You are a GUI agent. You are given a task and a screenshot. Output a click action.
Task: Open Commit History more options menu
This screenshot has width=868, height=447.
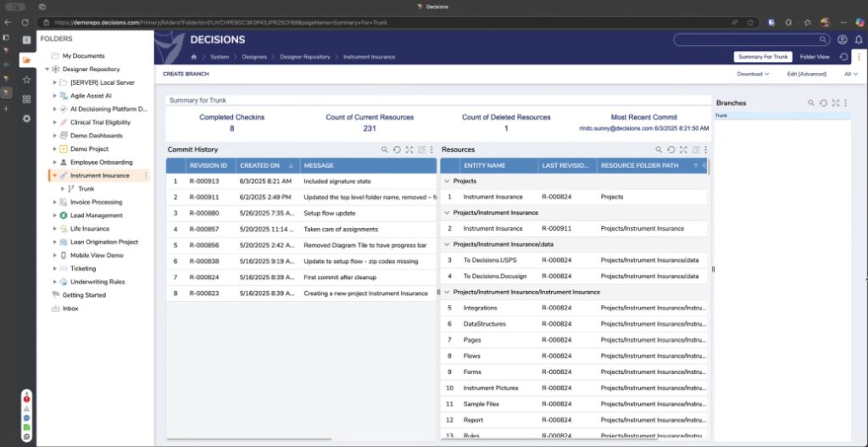[x=431, y=149]
